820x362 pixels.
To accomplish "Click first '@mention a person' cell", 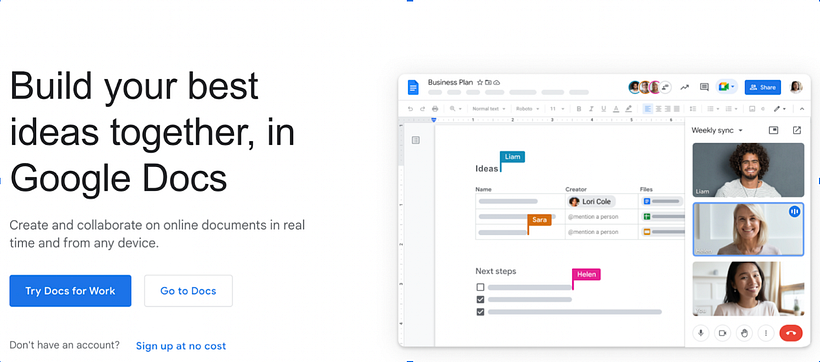I will (x=593, y=217).
